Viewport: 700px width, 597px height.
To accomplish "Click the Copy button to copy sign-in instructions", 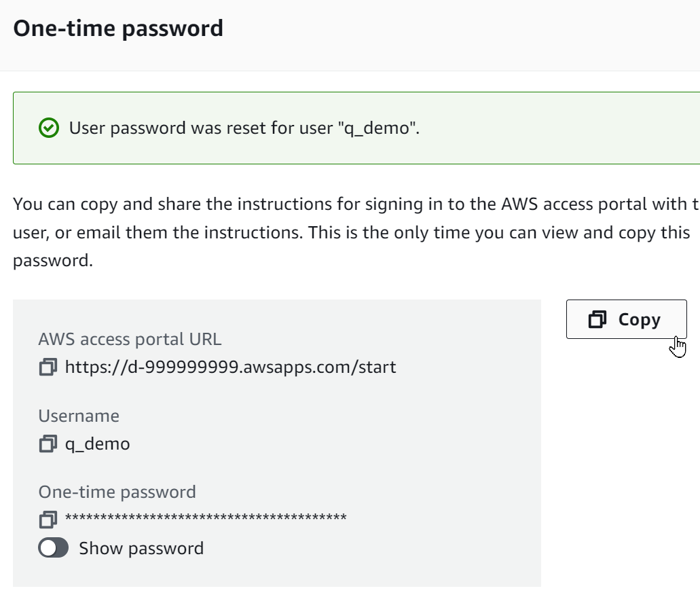I will 625,319.
